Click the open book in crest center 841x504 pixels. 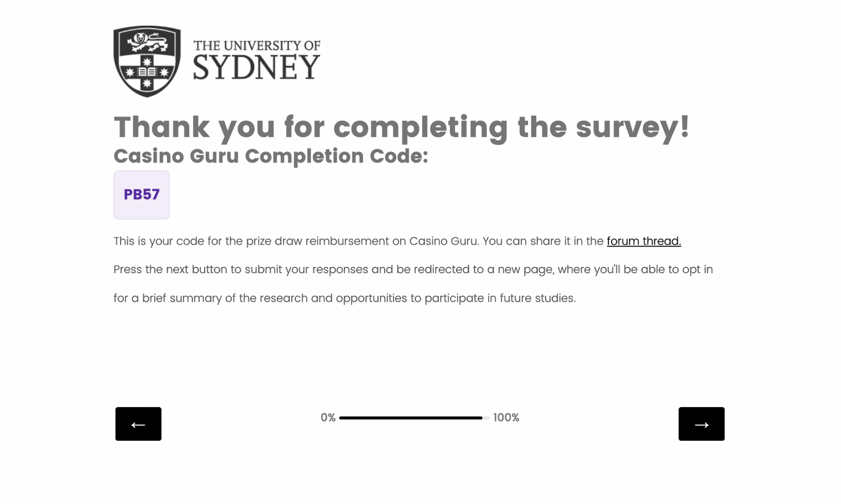(x=147, y=72)
